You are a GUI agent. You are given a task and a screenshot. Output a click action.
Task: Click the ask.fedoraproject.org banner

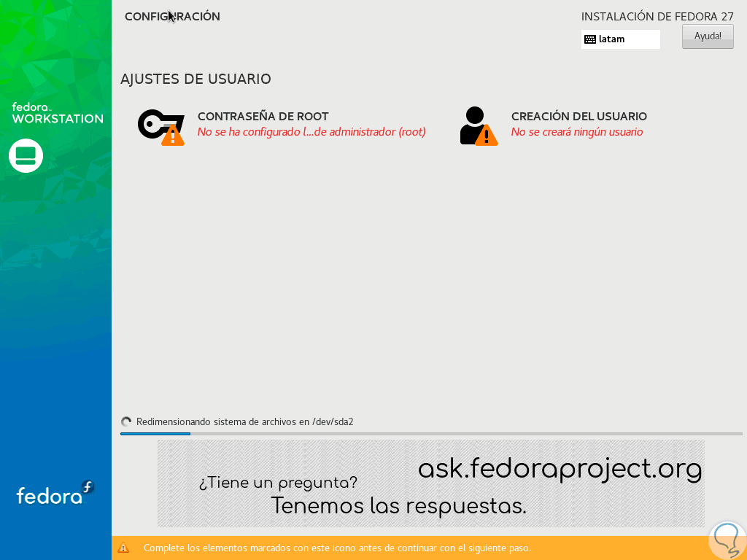click(430, 483)
